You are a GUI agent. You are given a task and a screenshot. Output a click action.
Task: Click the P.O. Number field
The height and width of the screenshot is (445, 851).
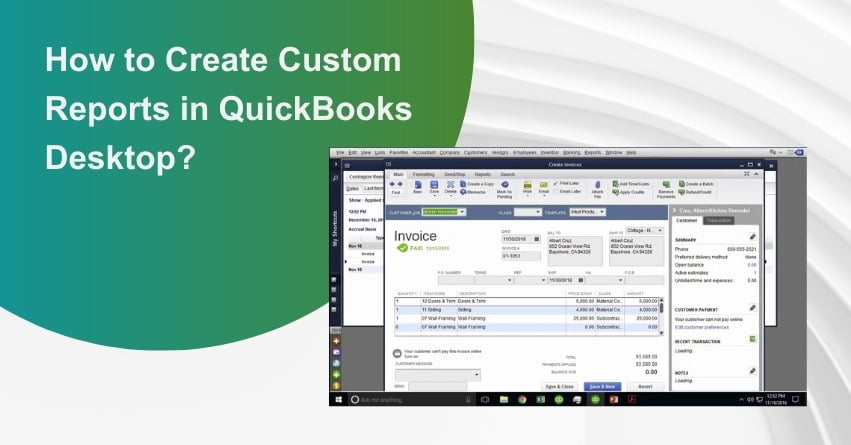click(x=455, y=280)
